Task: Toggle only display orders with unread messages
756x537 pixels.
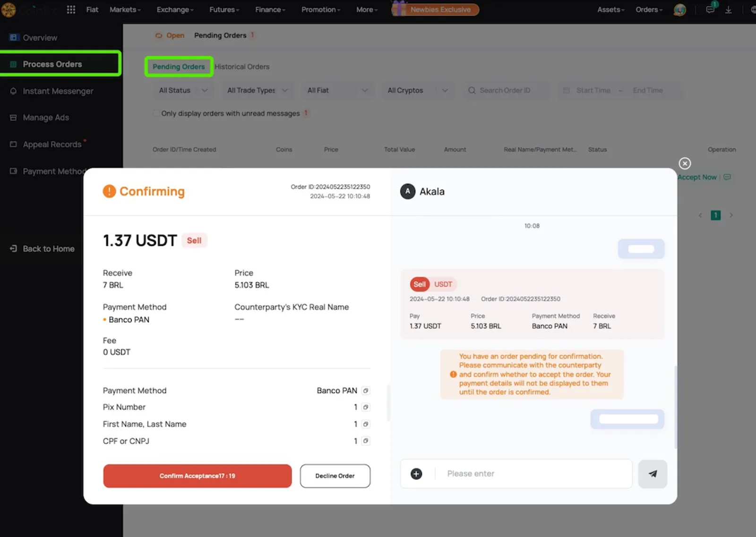Action: click(x=156, y=113)
